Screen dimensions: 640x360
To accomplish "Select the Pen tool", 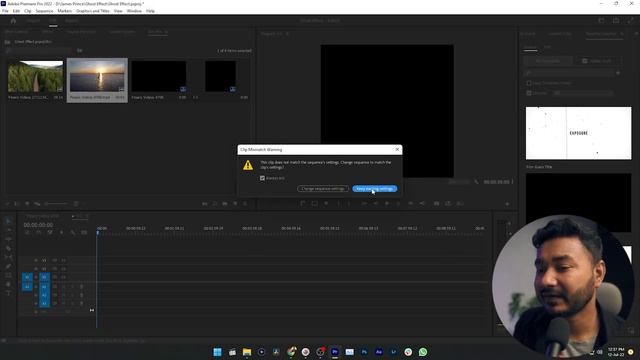I will click(8, 266).
